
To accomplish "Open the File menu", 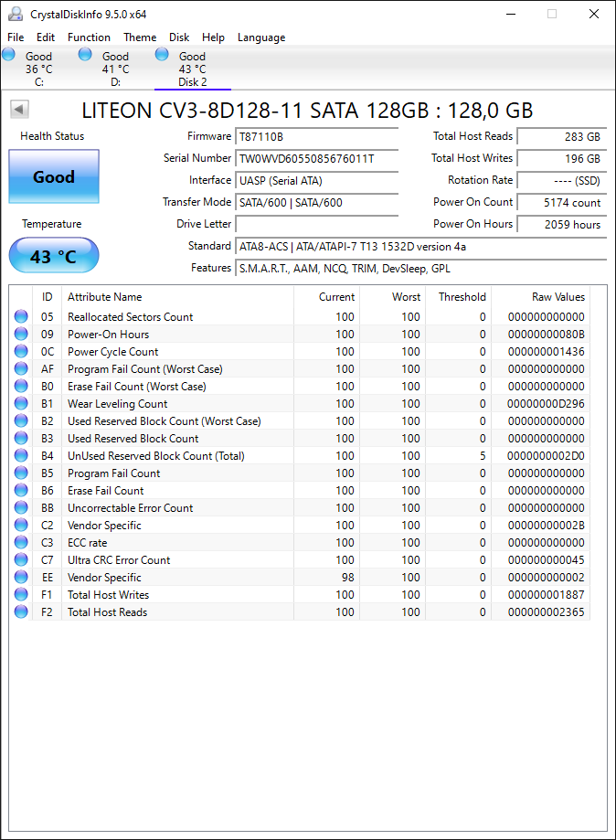I will (16, 37).
